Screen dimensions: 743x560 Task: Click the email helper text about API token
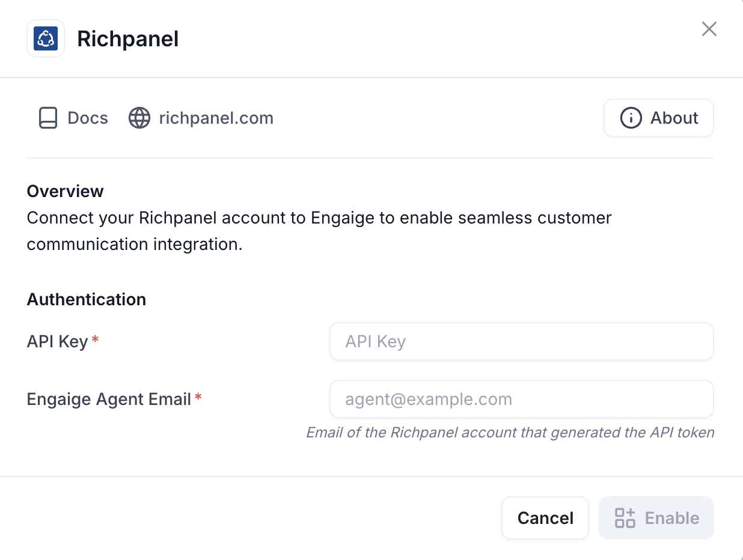[x=510, y=433]
